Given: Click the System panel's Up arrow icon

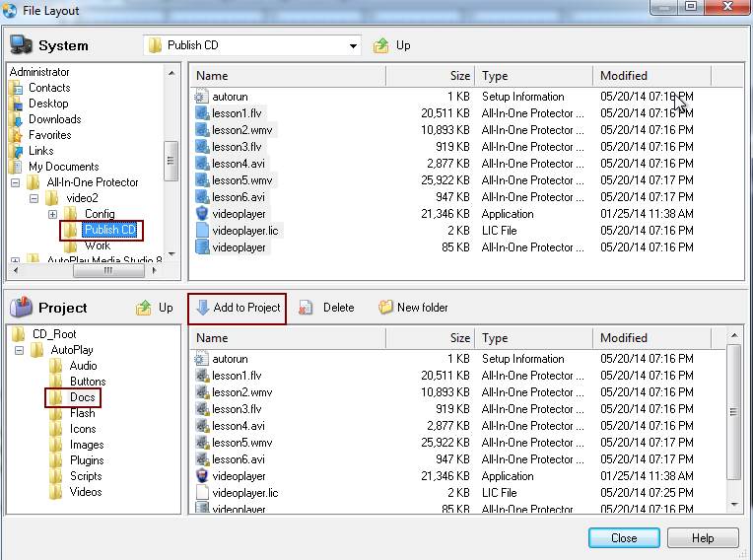Looking at the screenshot, I should (381, 45).
